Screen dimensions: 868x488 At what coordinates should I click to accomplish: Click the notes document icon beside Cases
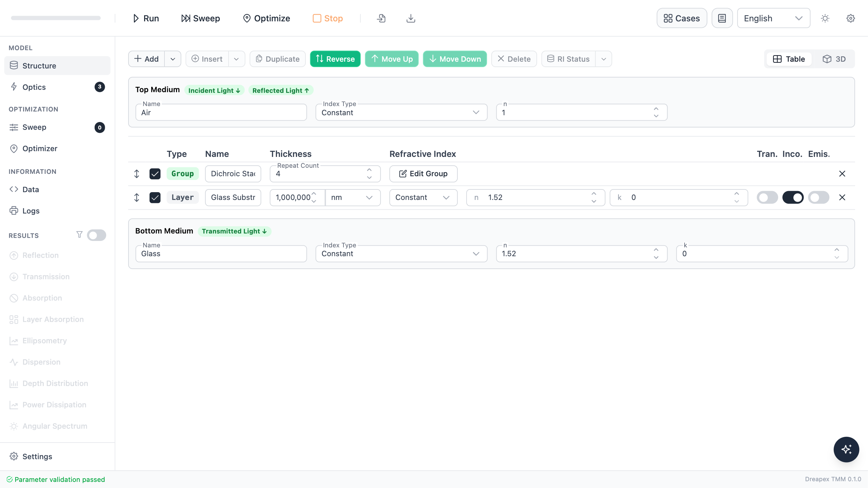(722, 18)
